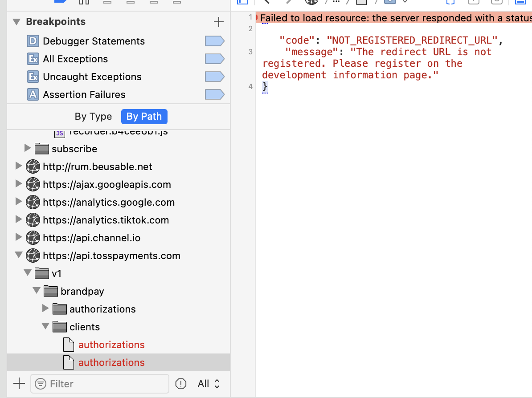Expand https://analytics.google.com origin
The height and width of the screenshot is (398, 532).
19,201
